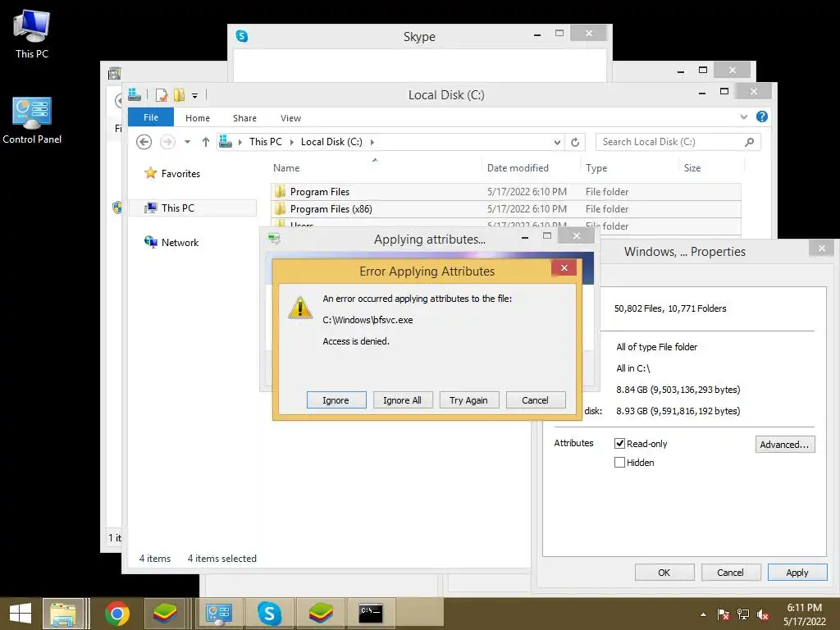Click Try Again button
The image size is (840, 630).
(468, 400)
